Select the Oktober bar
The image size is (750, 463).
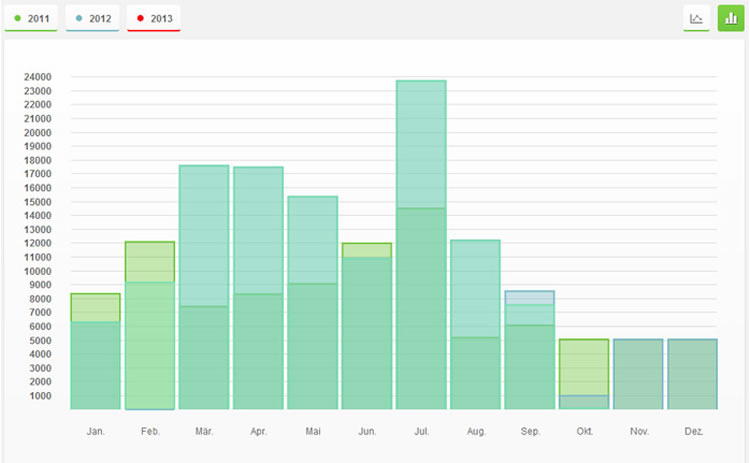583,375
